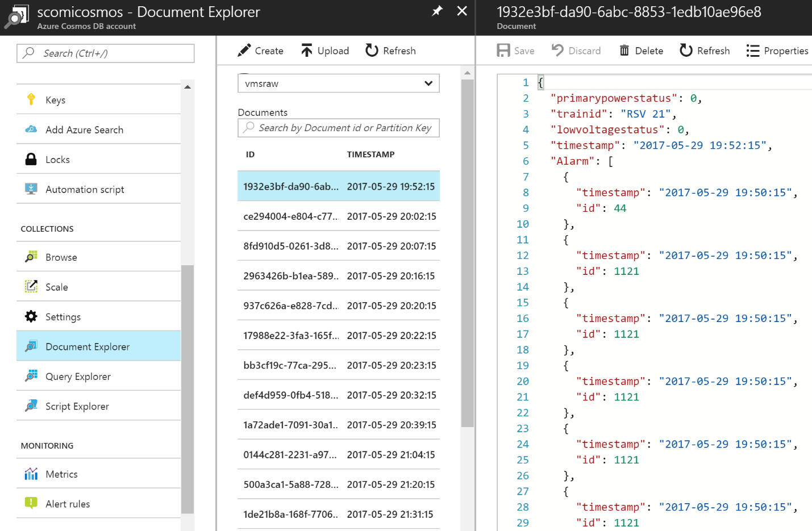
Task: Focus Search by Document id or Partition Key
Action: 339,128
